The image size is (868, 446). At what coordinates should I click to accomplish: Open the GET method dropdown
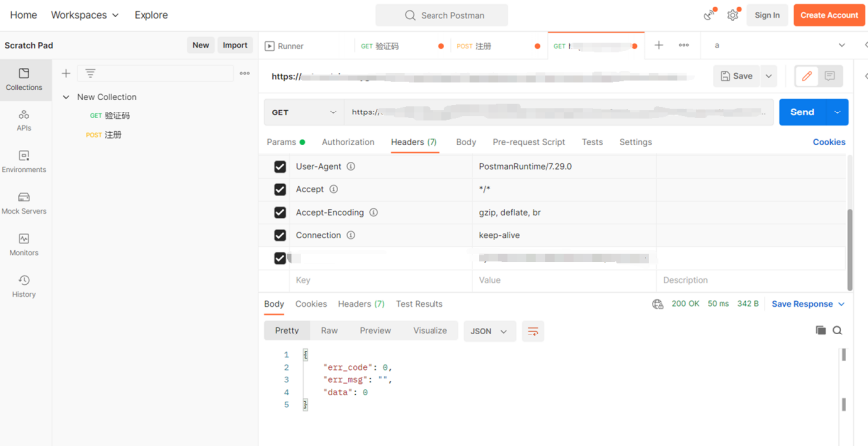(304, 112)
